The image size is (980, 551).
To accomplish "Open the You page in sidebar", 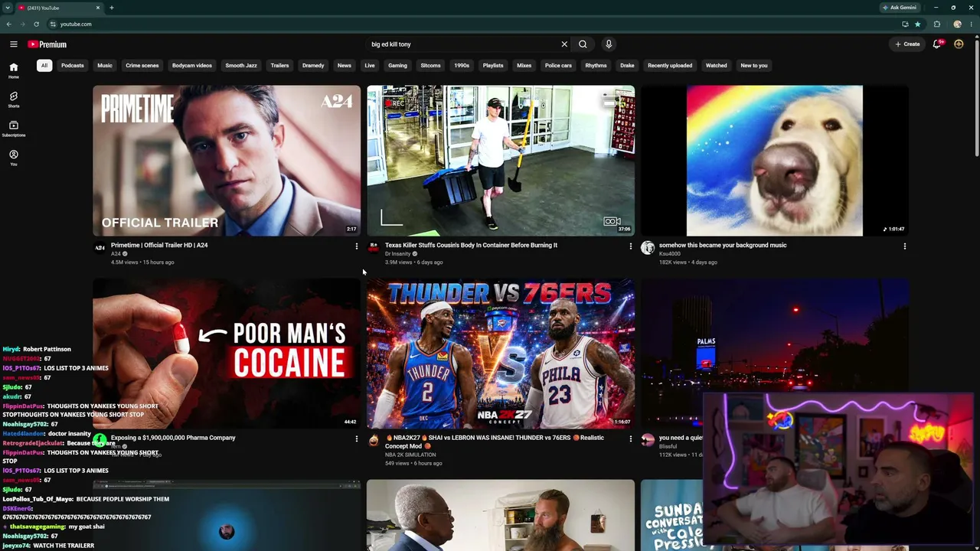I will pyautogui.click(x=14, y=158).
